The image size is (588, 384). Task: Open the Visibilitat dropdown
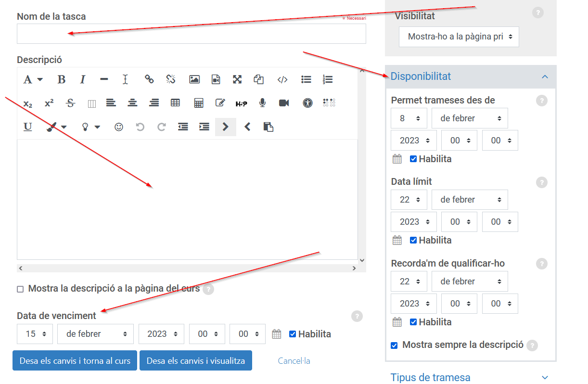[x=459, y=37]
